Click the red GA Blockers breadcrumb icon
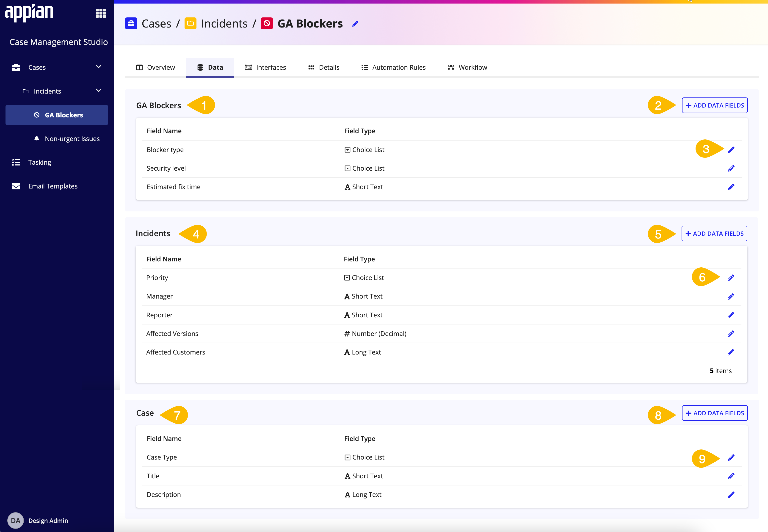Viewport: 768px width, 532px height. tap(267, 23)
